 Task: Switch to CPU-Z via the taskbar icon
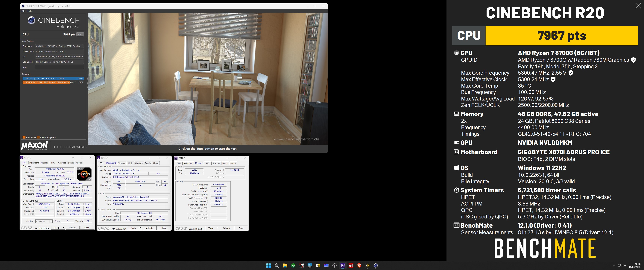[343, 265]
